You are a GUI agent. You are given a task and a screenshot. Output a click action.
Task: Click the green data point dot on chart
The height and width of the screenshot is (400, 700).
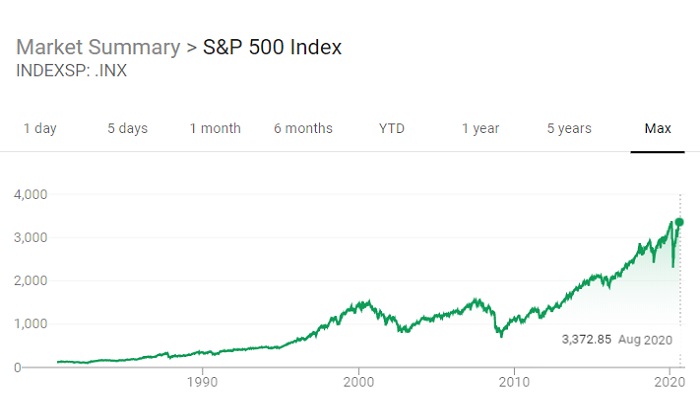tap(679, 222)
